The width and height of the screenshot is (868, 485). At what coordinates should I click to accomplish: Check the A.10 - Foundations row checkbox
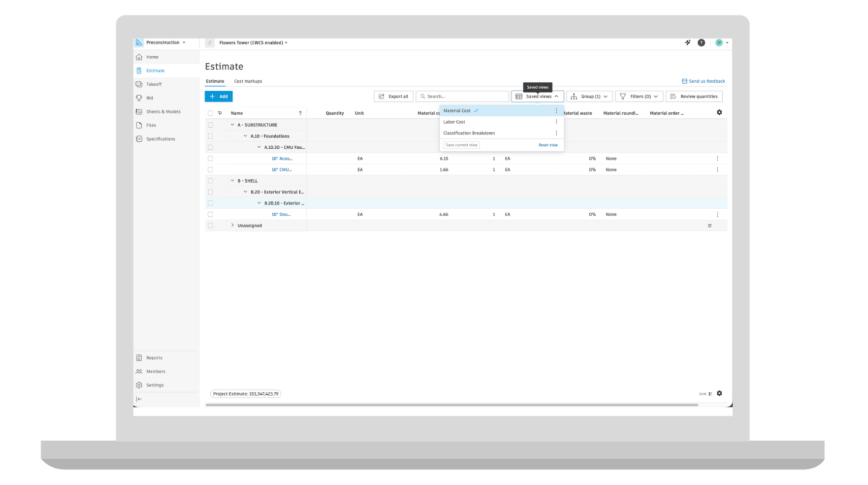(x=210, y=136)
